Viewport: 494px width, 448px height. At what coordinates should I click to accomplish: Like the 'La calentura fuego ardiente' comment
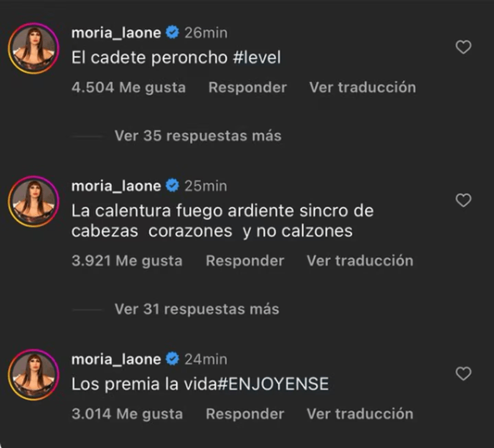463,201
